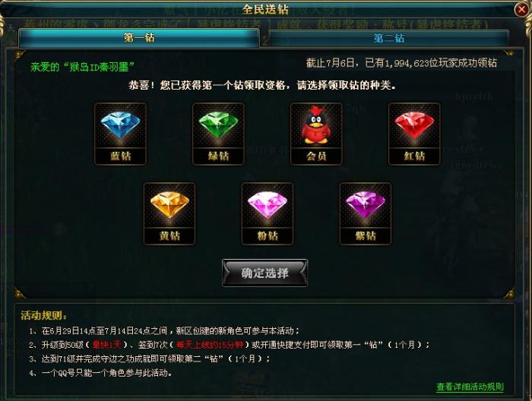Confirm with the 确定选择 button
The image size is (532, 401).
(x=264, y=273)
